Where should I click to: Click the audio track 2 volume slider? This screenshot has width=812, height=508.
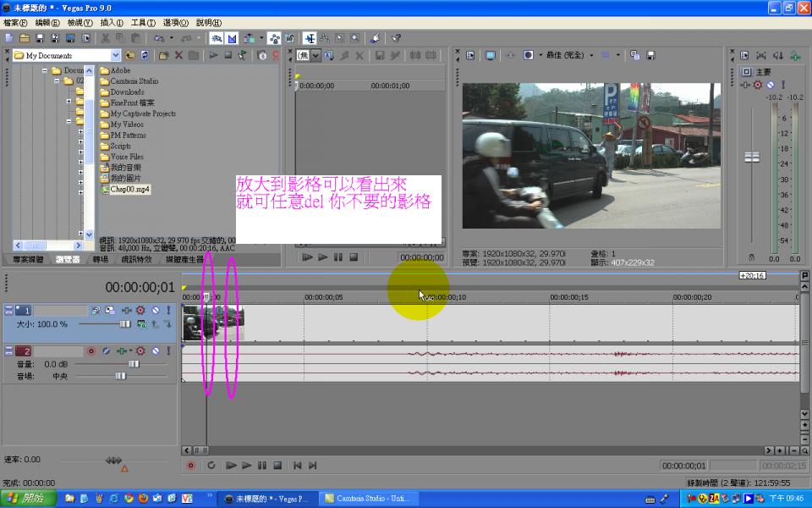coord(133,364)
